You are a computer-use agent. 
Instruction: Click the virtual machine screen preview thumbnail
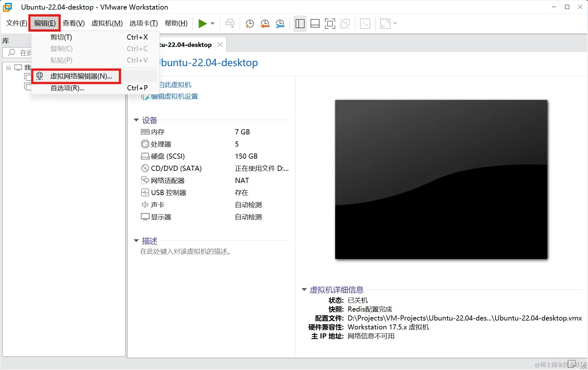[x=441, y=179]
